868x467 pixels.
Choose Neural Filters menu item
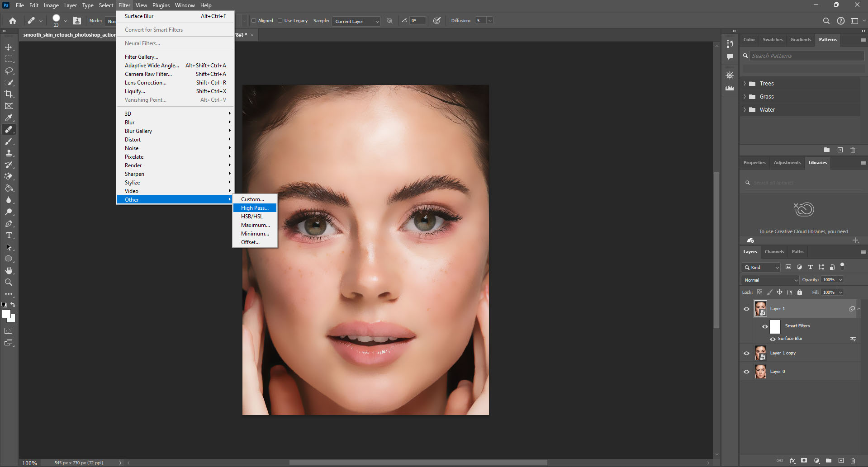click(175, 43)
